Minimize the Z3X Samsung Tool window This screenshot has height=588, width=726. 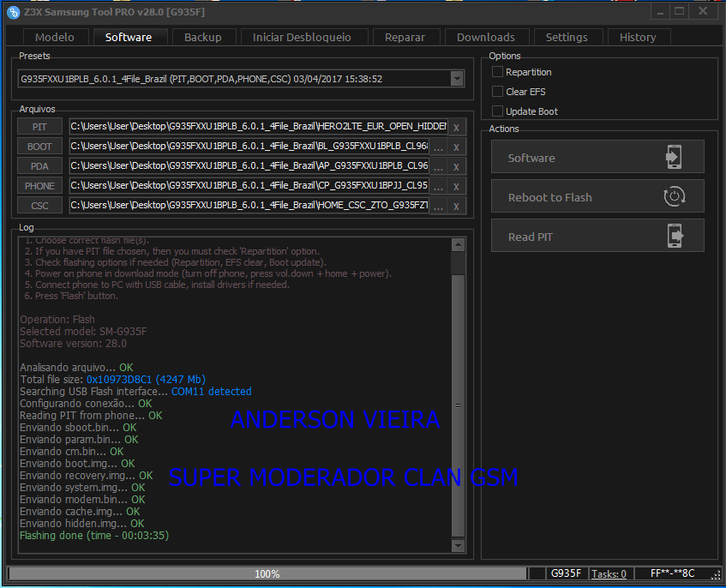click(661, 12)
